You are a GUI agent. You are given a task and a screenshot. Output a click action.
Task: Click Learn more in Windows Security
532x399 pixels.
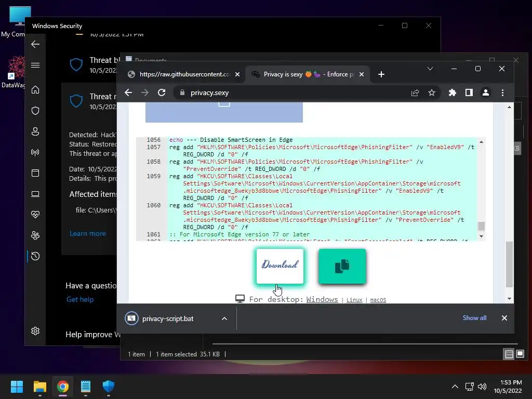(x=87, y=233)
